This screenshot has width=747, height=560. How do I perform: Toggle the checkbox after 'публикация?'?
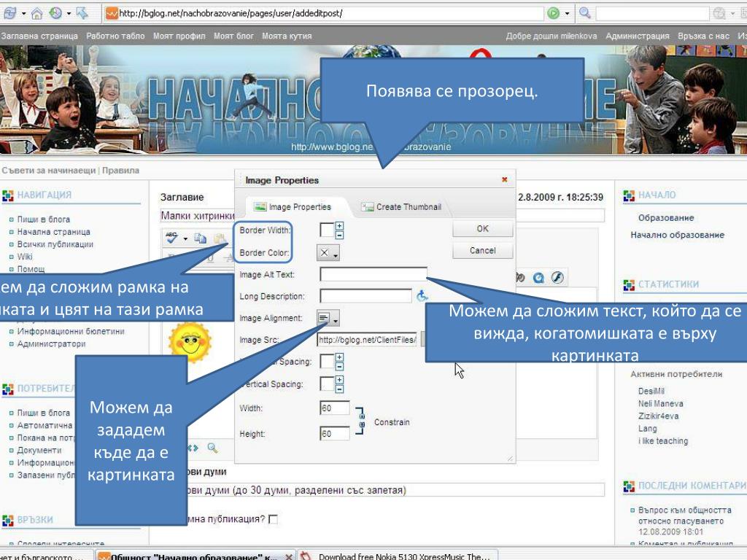point(273,519)
